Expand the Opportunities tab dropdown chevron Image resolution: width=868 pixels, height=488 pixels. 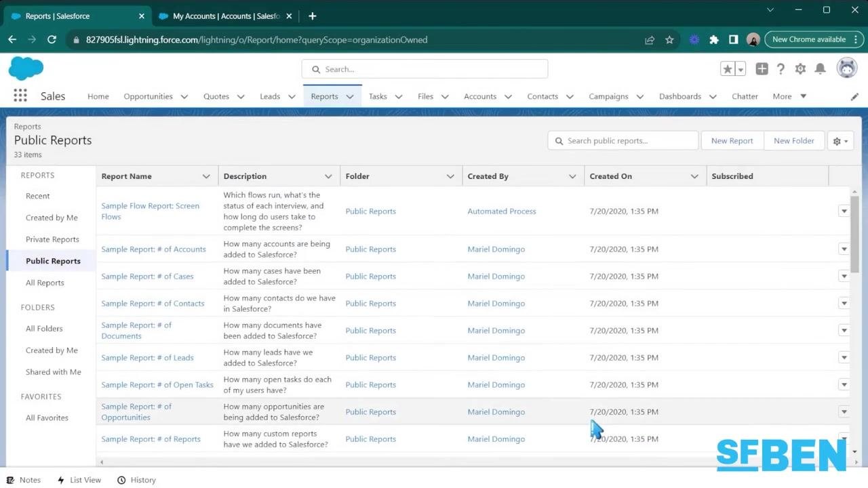click(x=184, y=97)
